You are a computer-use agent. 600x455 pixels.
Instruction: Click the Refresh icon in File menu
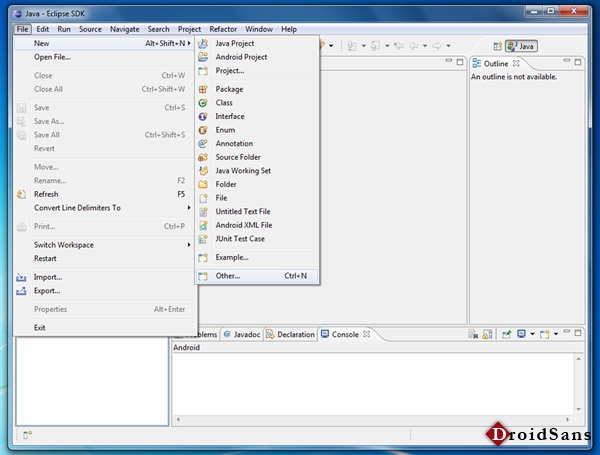pos(21,194)
